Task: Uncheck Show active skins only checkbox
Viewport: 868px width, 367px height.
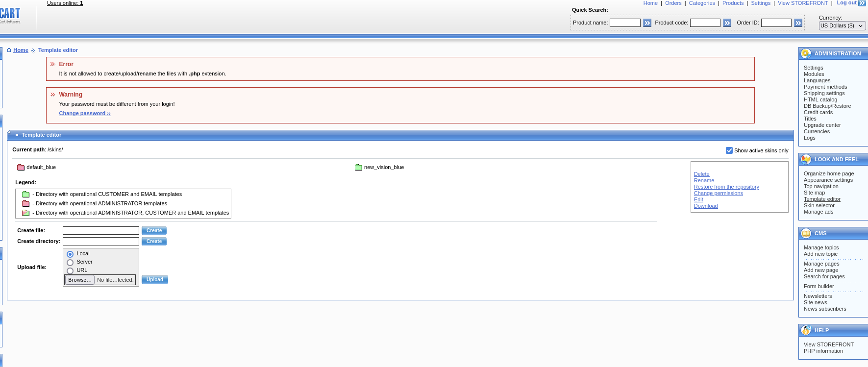Action: pyautogui.click(x=729, y=150)
